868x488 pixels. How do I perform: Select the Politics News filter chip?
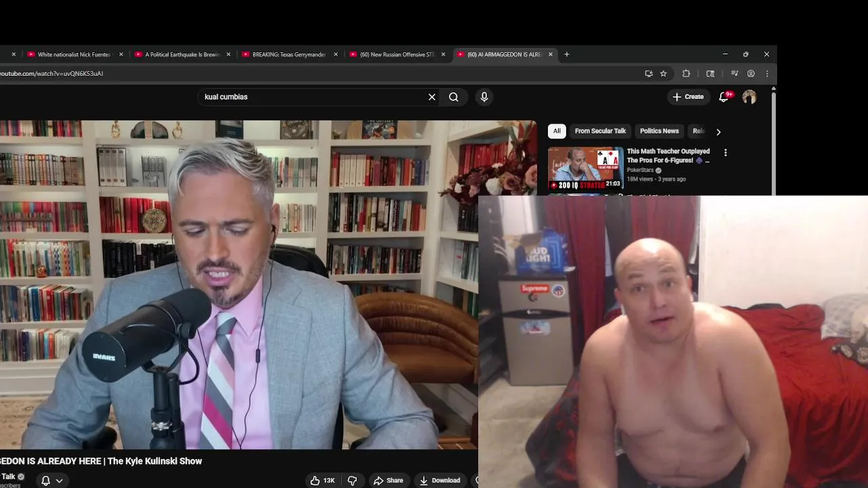[659, 131]
